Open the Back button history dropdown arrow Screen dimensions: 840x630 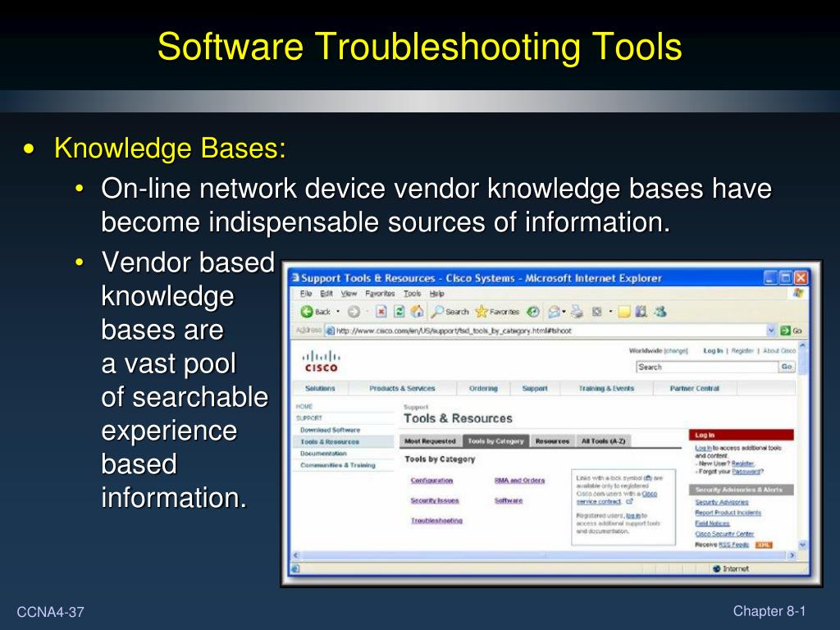coord(337,312)
